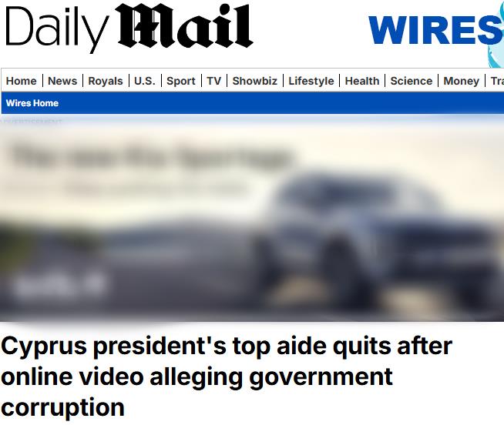Click the Cyprus president's aide headline
The image size is (504, 425).
tap(227, 376)
